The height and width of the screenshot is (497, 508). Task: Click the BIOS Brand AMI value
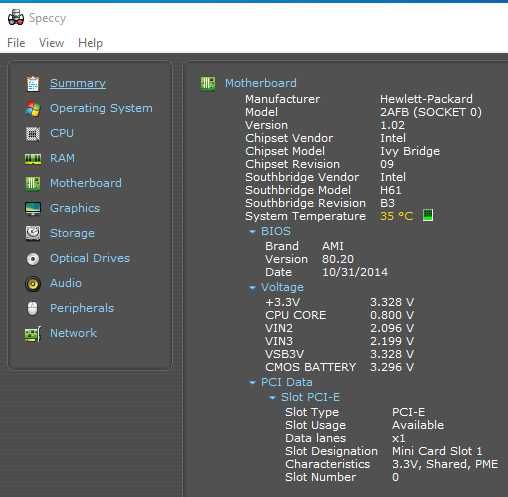(333, 246)
